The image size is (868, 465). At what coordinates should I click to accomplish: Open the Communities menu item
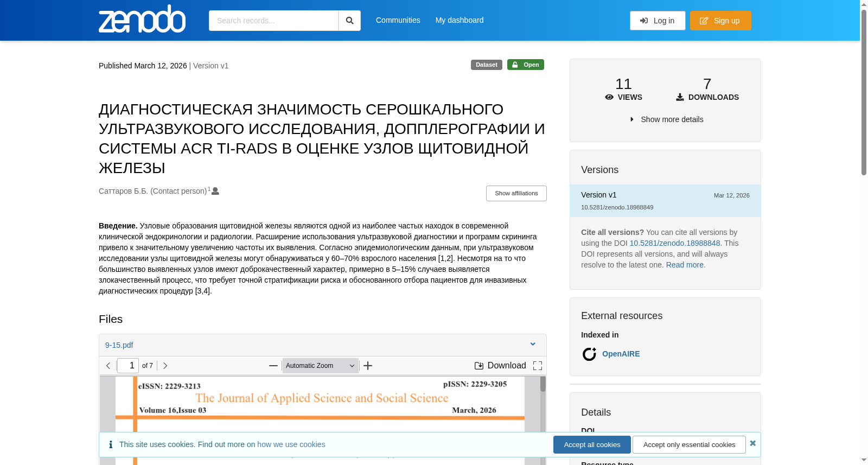click(398, 20)
